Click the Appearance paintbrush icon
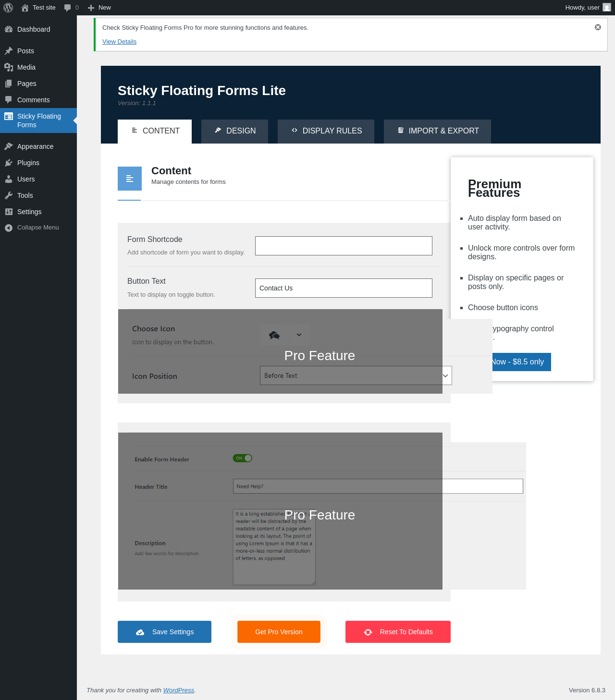This screenshot has height=700, width=615. (x=9, y=146)
